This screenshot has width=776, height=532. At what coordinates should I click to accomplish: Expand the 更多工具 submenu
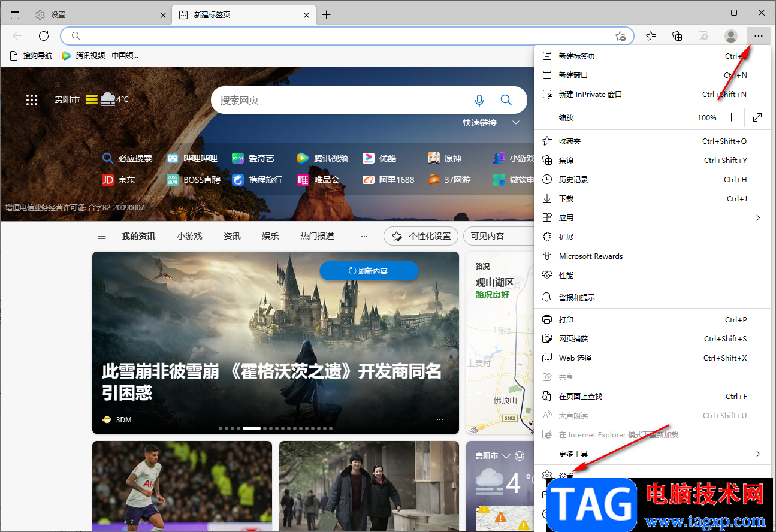click(652, 454)
